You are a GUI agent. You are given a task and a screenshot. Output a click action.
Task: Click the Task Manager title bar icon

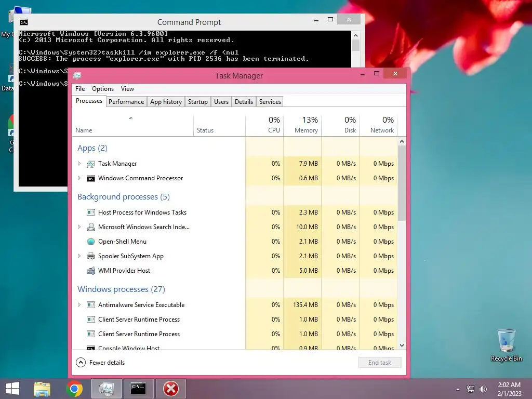(x=77, y=75)
